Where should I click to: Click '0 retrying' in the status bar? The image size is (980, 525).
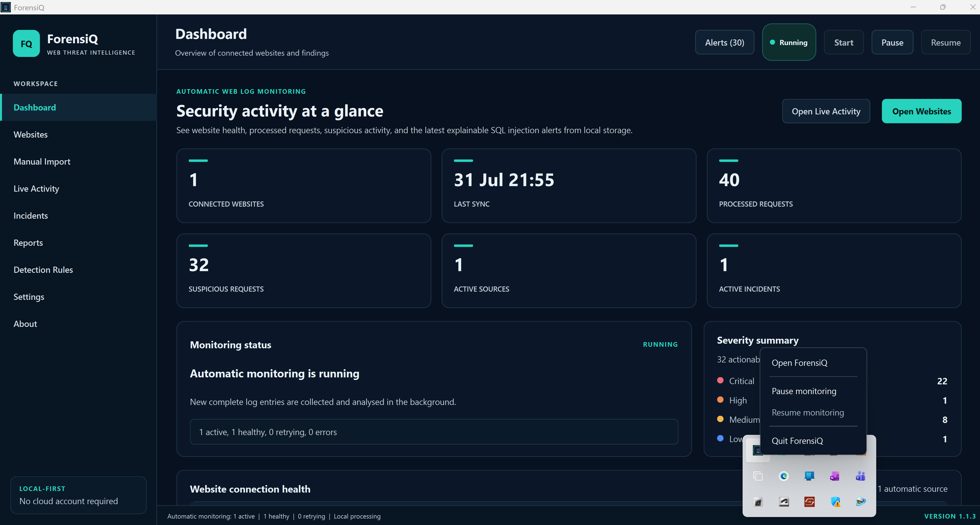(x=311, y=516)
